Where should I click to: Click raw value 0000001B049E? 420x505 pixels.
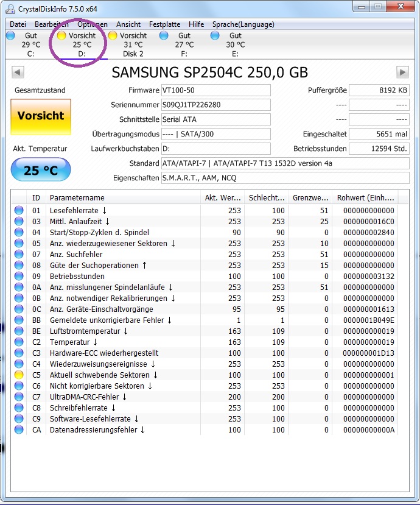[368, 320]
